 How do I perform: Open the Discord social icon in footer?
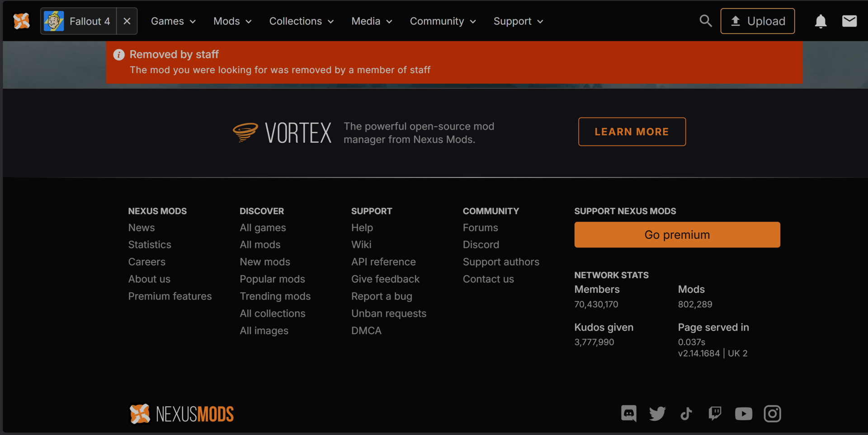(629, 413)
